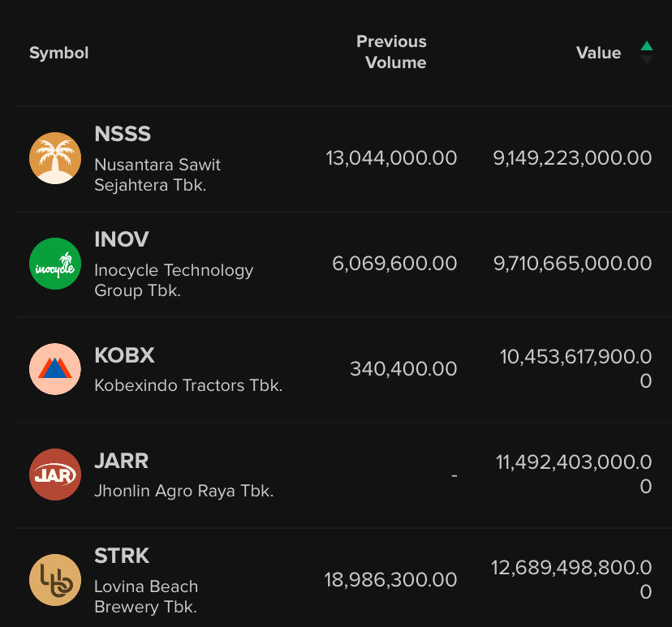
Task: Click the red JAR company logo
Action: click(x=55, y=475)
